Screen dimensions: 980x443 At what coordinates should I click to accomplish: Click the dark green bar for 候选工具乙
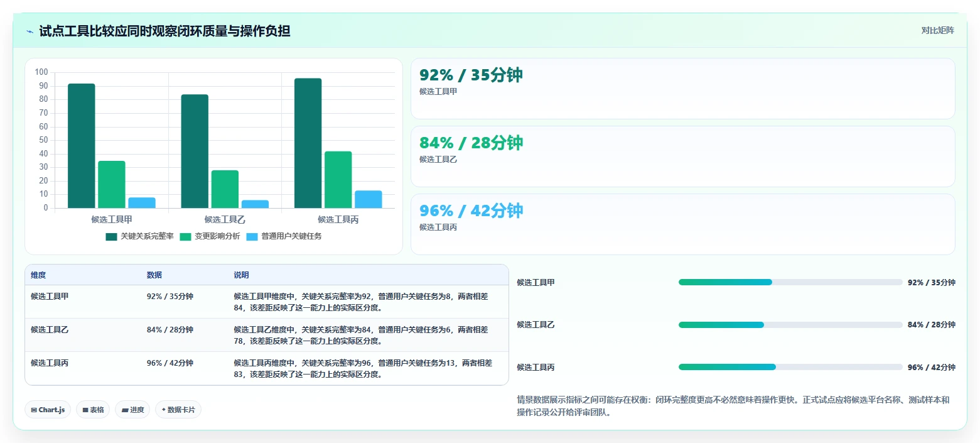(x=195, y=151)
